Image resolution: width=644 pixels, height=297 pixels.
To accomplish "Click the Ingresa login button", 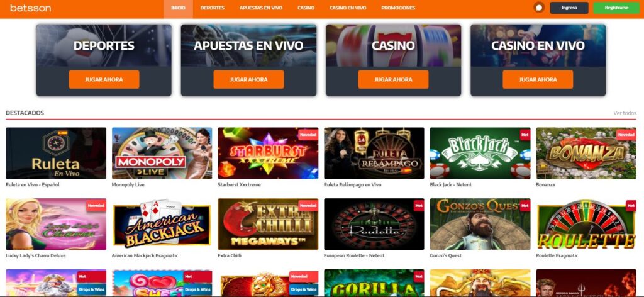I will (x=569, y=8).
